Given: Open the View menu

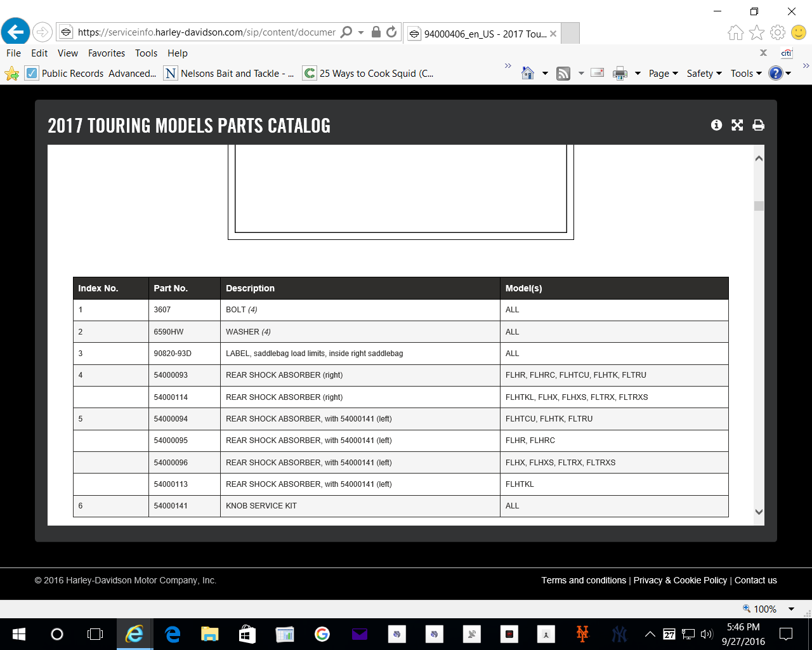Looking at the screenshot, I should 67,53.
